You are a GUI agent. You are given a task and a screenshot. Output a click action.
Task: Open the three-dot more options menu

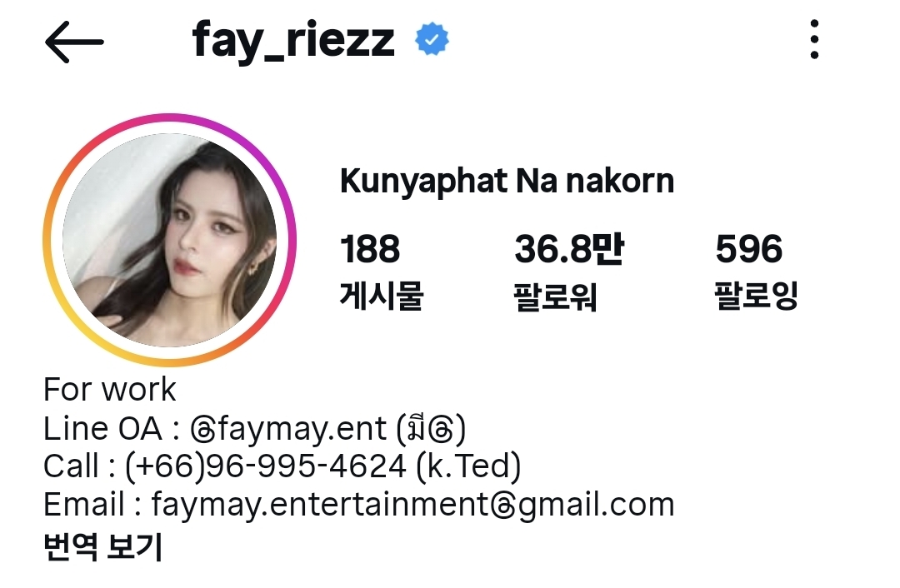coord(814,40)
